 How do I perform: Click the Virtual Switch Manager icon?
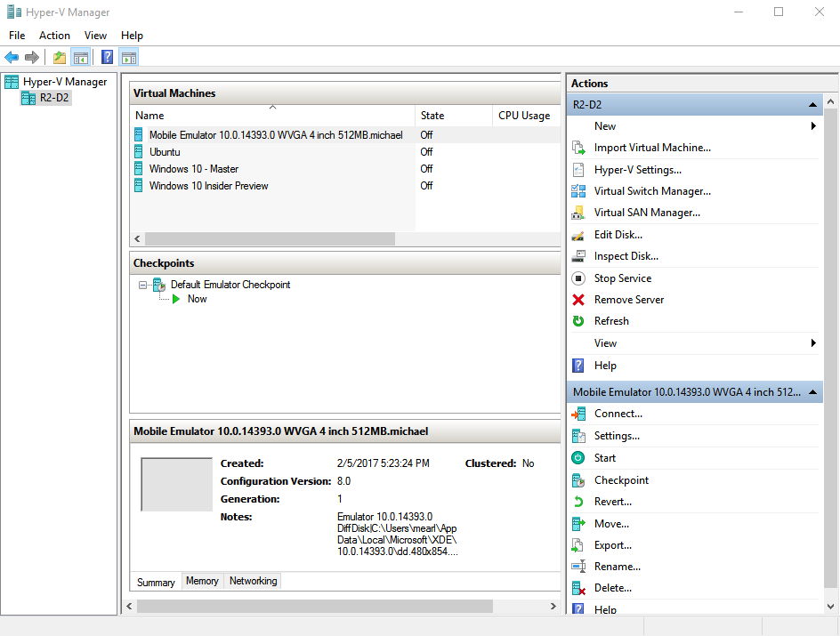pyautogui.click(x=578, y=191)
